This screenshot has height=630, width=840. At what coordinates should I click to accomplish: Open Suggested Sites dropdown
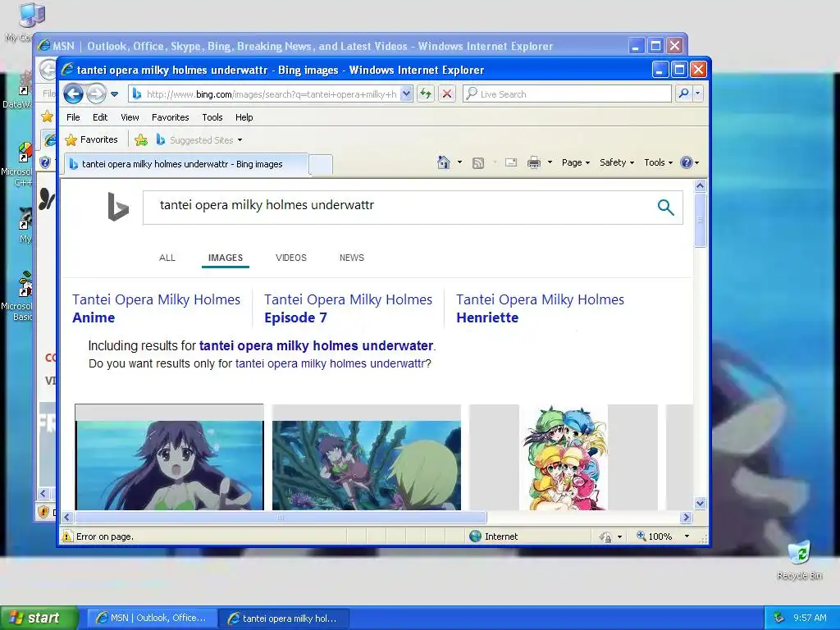[199, 139]
